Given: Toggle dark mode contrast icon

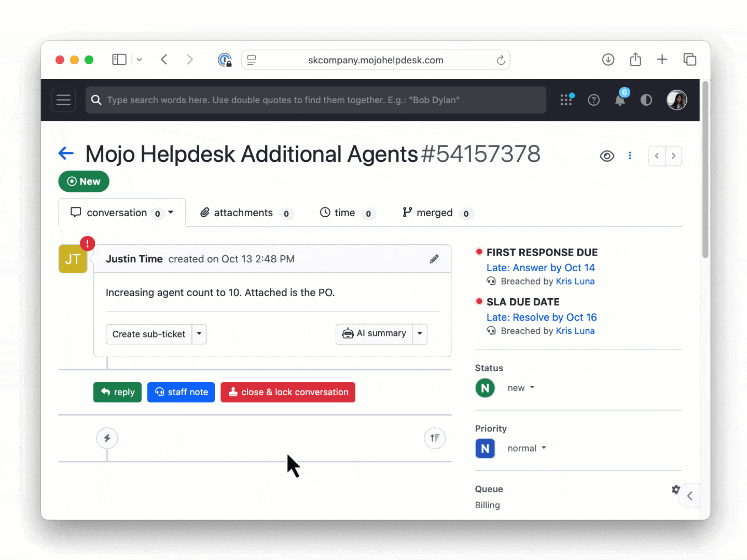Looking at the screenshot, I should (646, 100).
